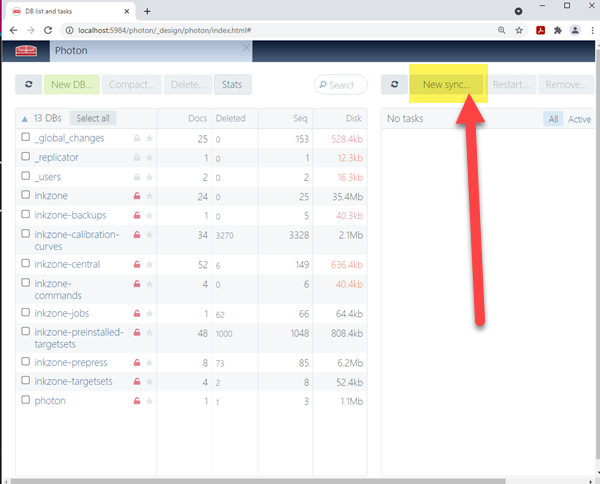This screenshot has height=484, width=600.
Task: Open the inkzone-targetsets database link
Action: point(73,381)
